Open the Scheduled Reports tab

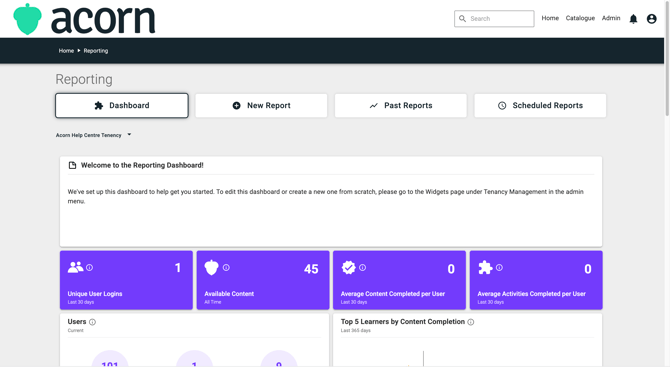pos(540,106)
